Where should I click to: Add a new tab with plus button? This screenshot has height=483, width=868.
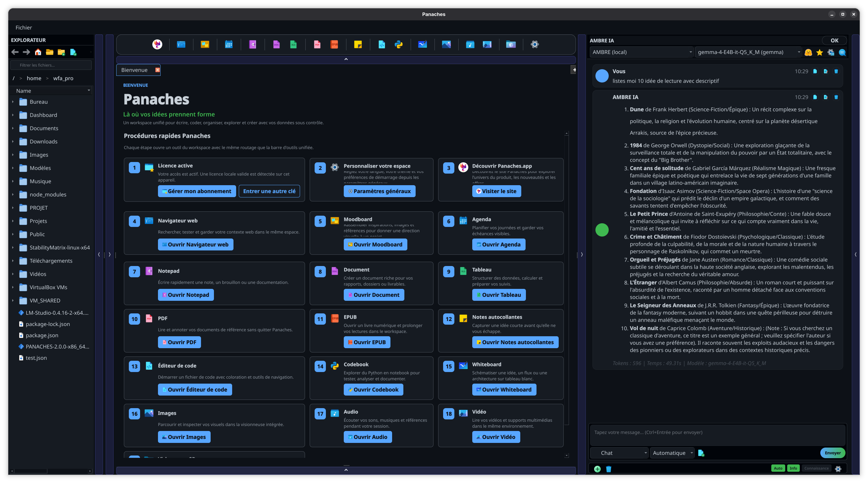[574, 70]
